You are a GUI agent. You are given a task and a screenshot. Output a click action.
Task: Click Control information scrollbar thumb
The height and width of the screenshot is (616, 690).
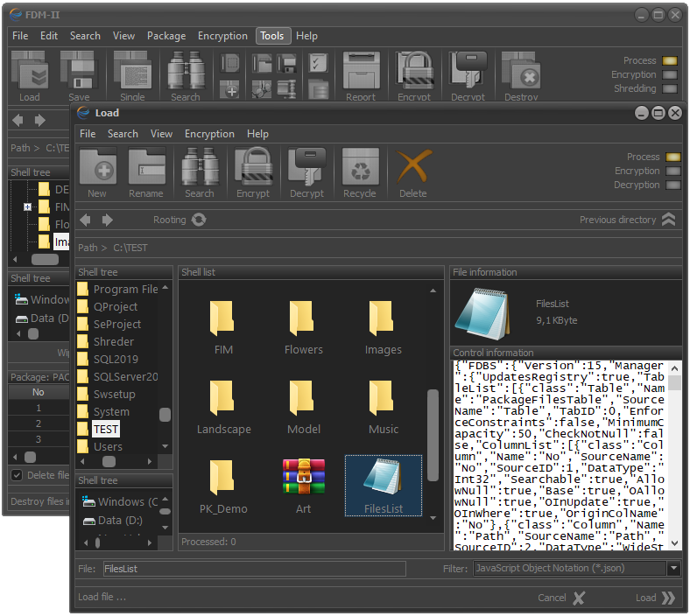point(674,382)
